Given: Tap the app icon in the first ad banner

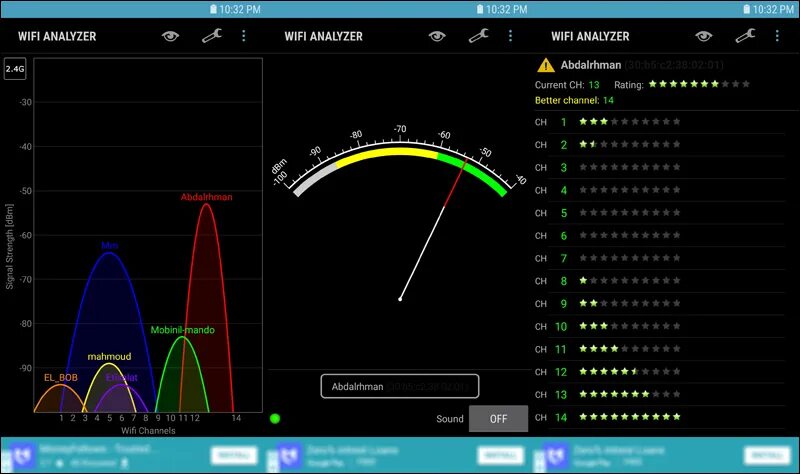Looking at the screenshot, I should [x=22, y=456].
